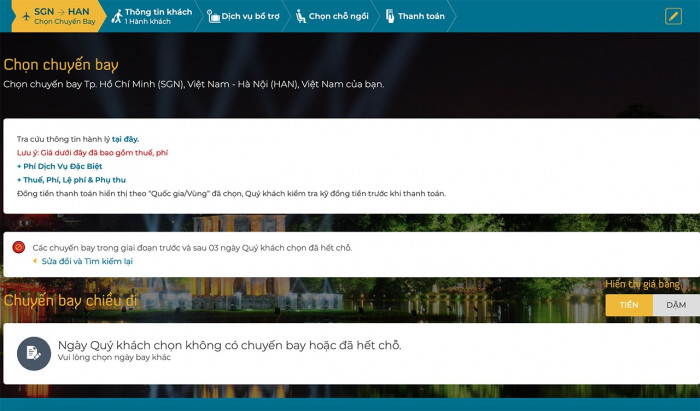Open the 'tại đây' baggage info link
The image size is (700, 411).
[x=125, y=138]
